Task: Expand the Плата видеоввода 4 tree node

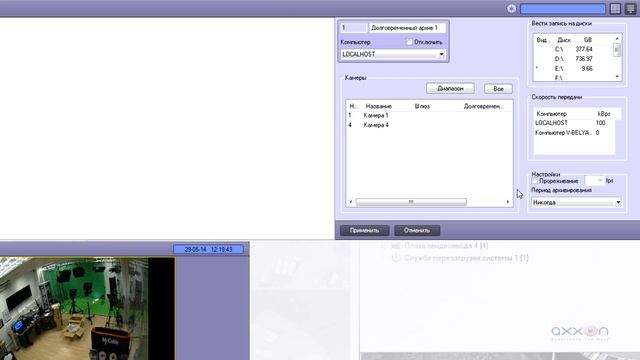Action: point(383,246)
